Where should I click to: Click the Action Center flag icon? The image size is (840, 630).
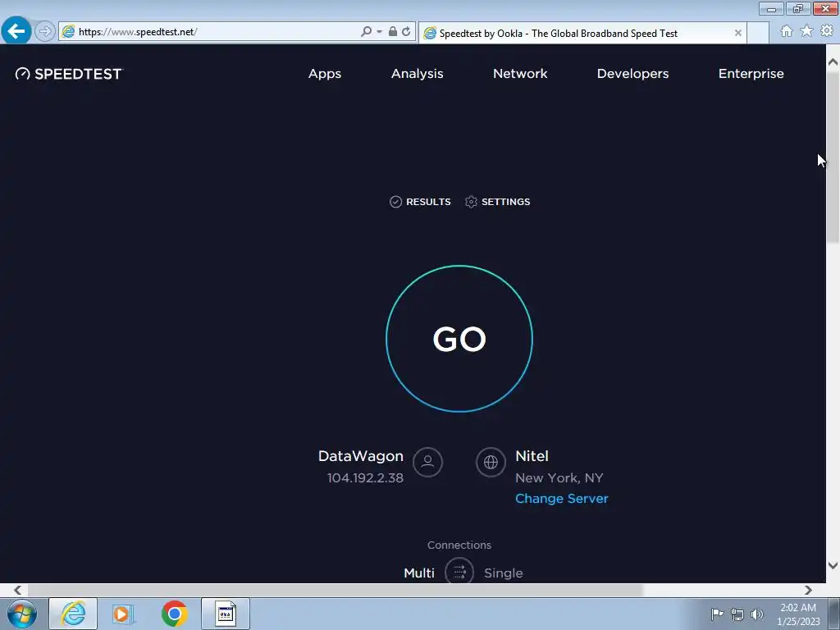pyautogui.click(x=717, y=614)
